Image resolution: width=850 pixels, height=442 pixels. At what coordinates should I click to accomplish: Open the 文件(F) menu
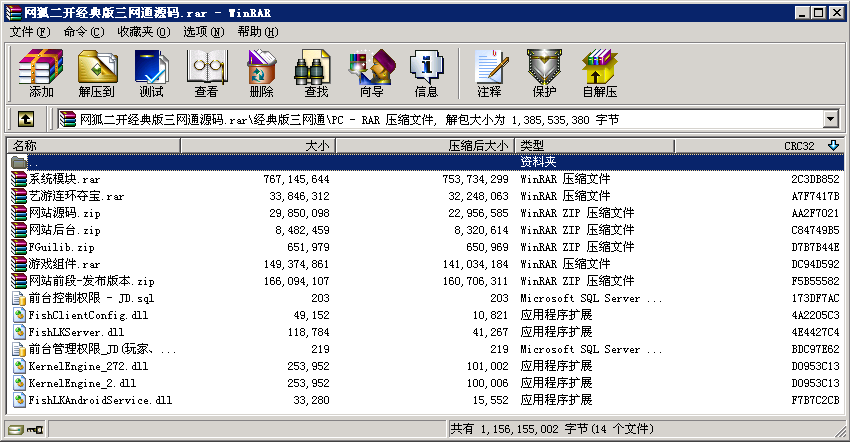coord(29,32)
